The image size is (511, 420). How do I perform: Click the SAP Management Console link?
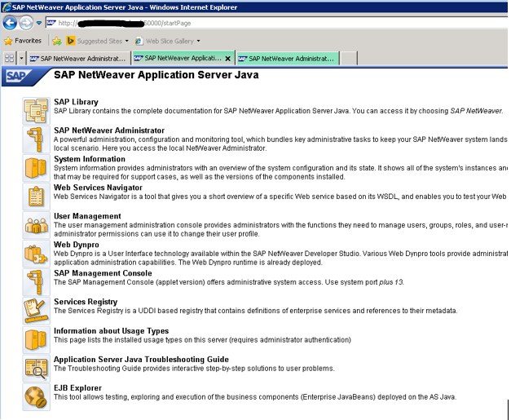103,273
